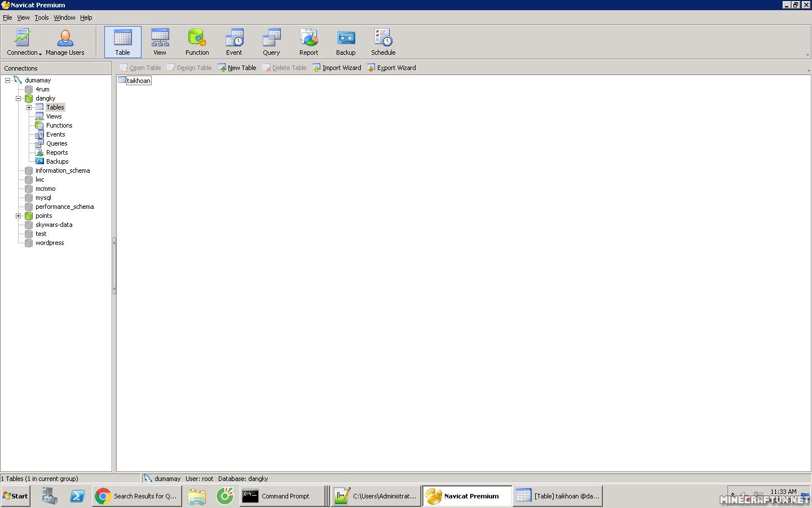The height and width of the screenshot is (508, 812).
Task: Open the View menu in the menu bar
Action: pyautogui.click(x=23, y=17)
